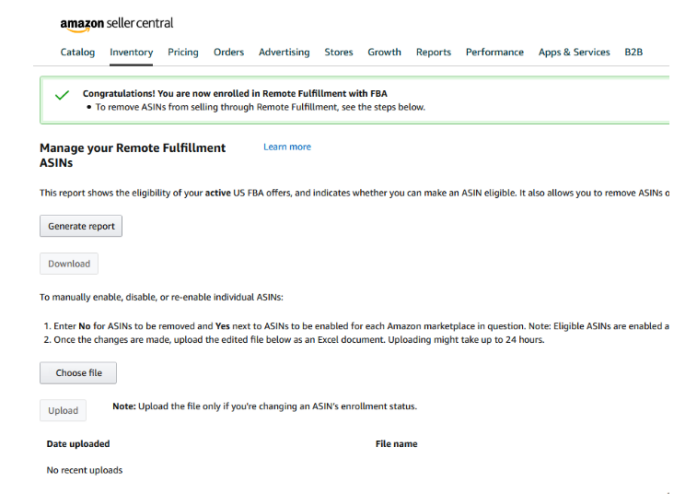This screenshot has width=698, height=494.
Task: Open the Pricing menu
Action: pos(183,52)
